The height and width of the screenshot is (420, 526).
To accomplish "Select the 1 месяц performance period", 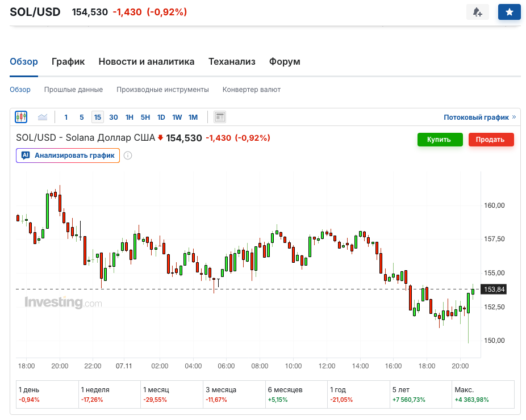I will point(172,394).
